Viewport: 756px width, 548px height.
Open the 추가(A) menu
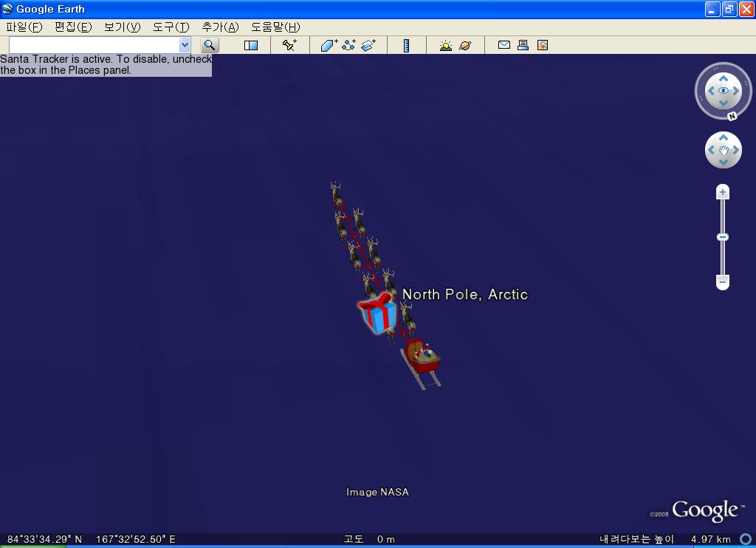220,27
